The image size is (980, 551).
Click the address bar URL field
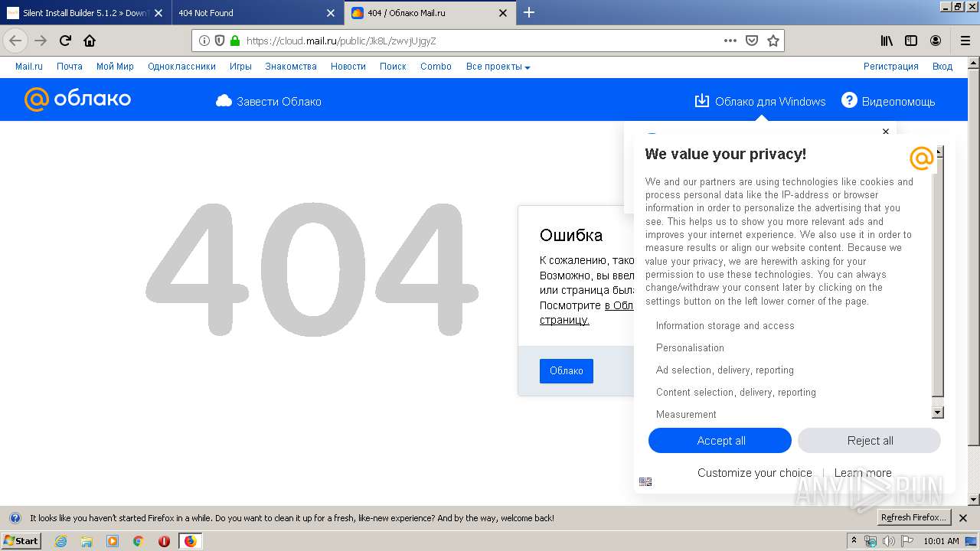click(x=482, y=41)
